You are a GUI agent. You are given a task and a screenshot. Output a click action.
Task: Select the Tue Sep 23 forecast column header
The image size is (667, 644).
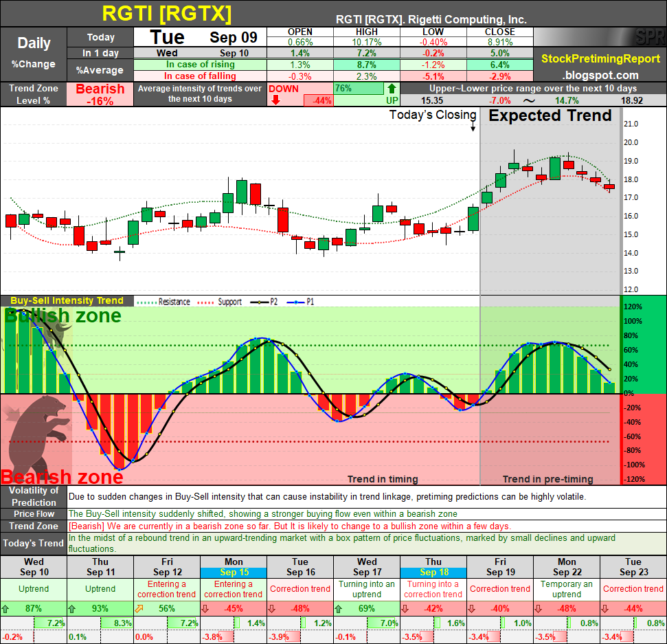(633, 567)
